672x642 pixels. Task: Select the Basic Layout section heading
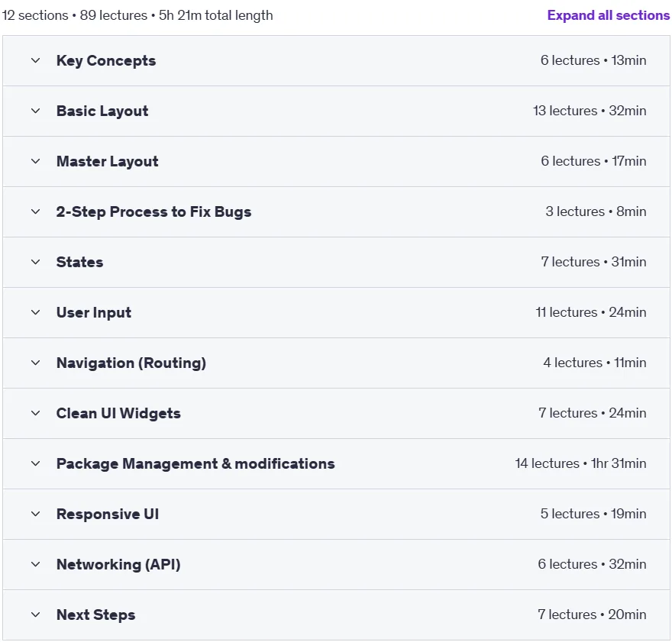(102, 111)
